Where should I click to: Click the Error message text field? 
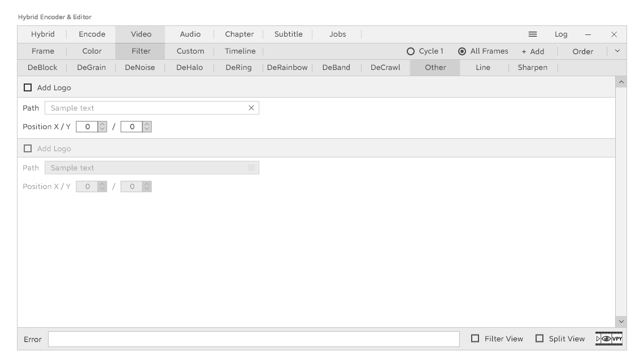coord(254,339)
